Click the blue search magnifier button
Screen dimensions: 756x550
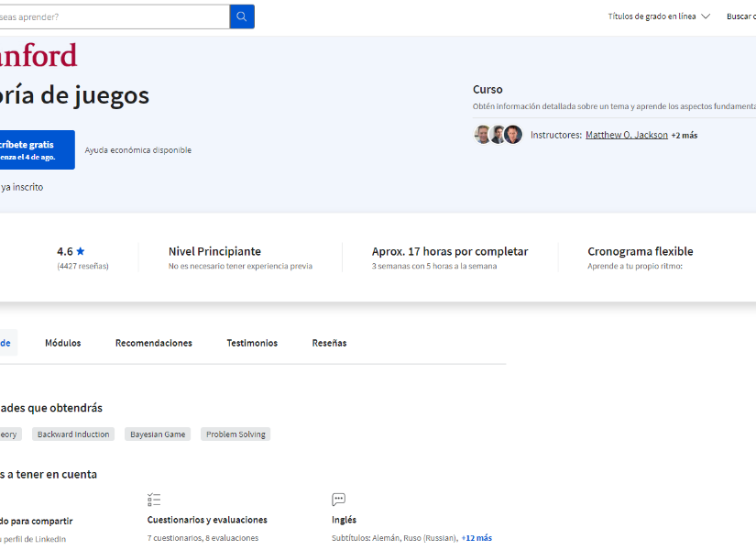coord(242,16)
